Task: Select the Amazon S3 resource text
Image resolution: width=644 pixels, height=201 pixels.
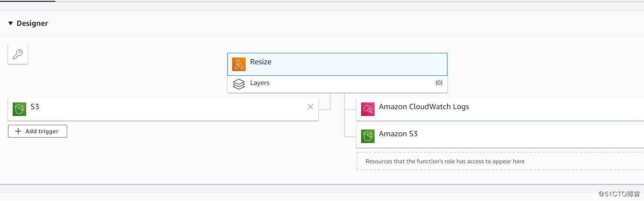Action: pos(398,134)
